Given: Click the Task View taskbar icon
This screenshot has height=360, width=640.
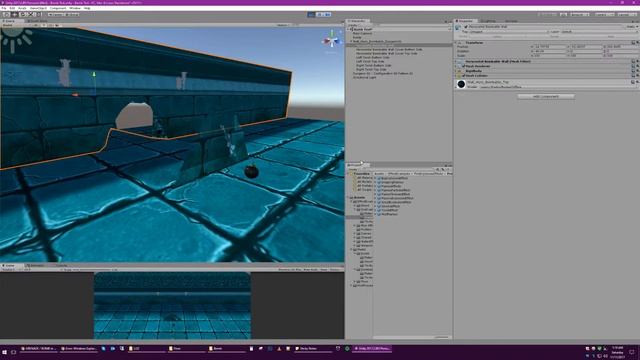Looking at the screenshot, I should point(13,352).
